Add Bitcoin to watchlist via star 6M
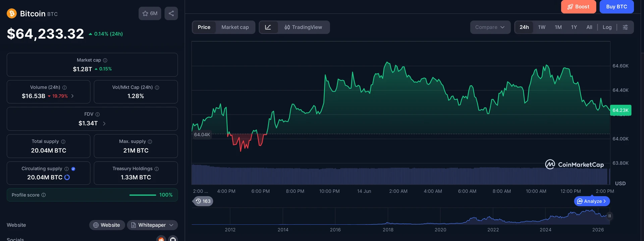Screen dimensions: 644x241 150,13
